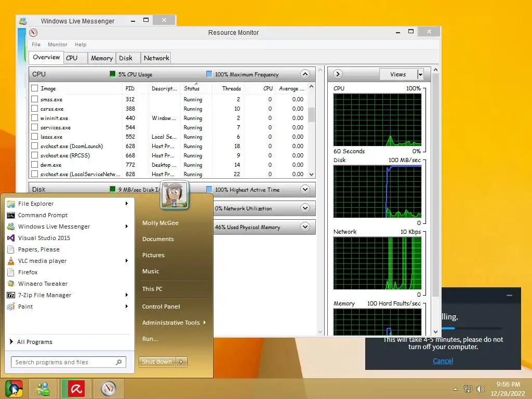Click the installer progress bar

click(472, 328)
